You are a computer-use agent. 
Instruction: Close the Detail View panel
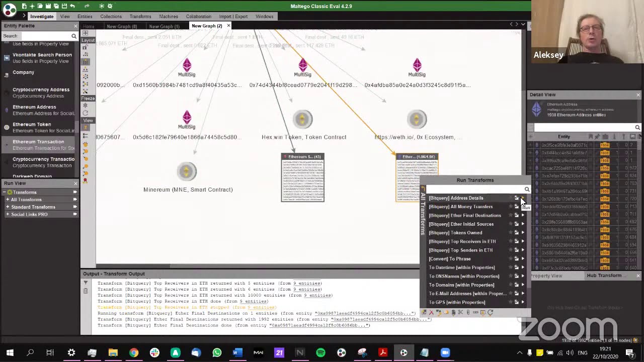pos(638,95)
